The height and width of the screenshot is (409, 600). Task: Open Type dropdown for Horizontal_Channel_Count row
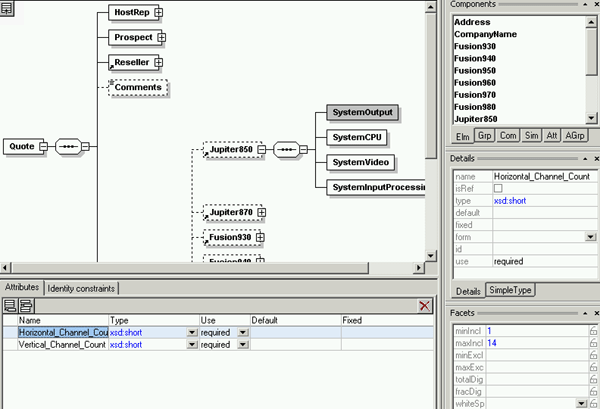coord(192,332)
